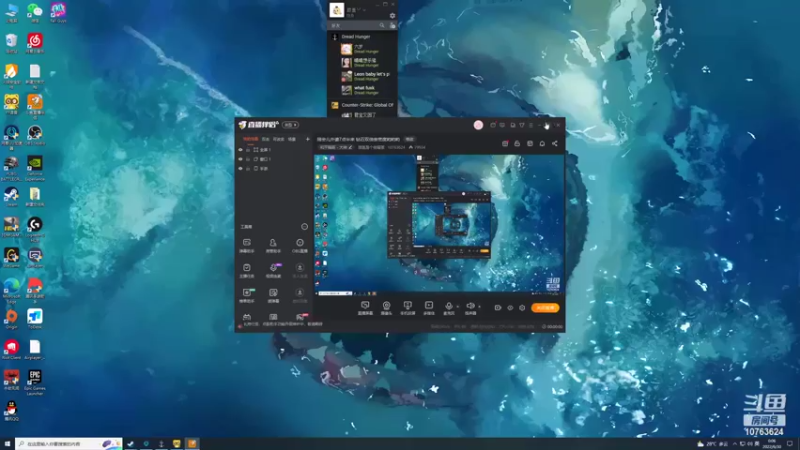Click the record icon beside preview eye

click(x=498, y=308)
